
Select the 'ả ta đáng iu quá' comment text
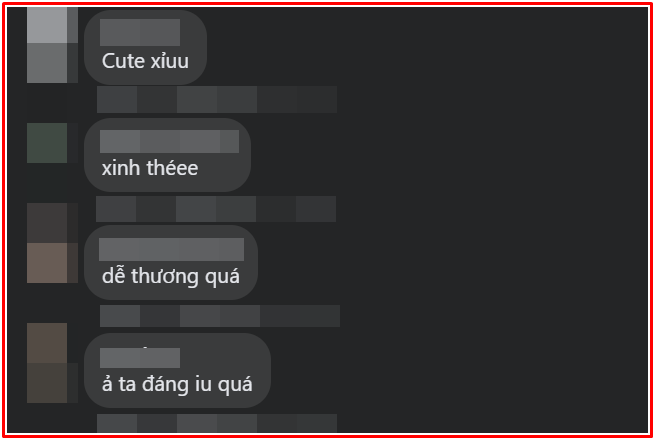(x=177, y=384)
